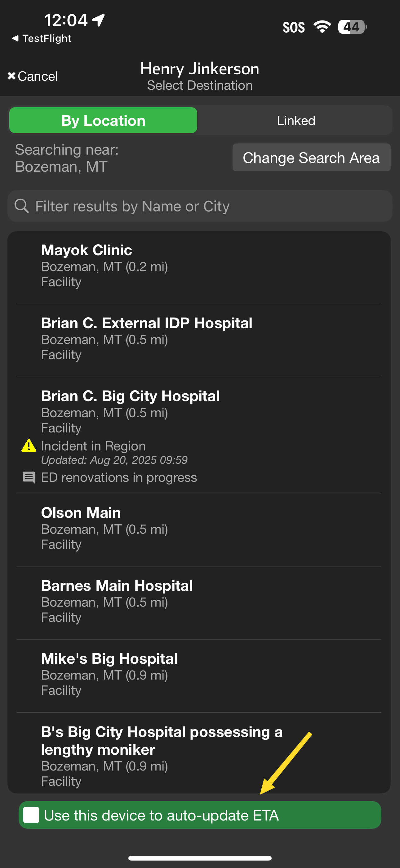Select Barnes Main Hospital
Image resolution: width=400 pixels, height=868 pixels.
199,601
